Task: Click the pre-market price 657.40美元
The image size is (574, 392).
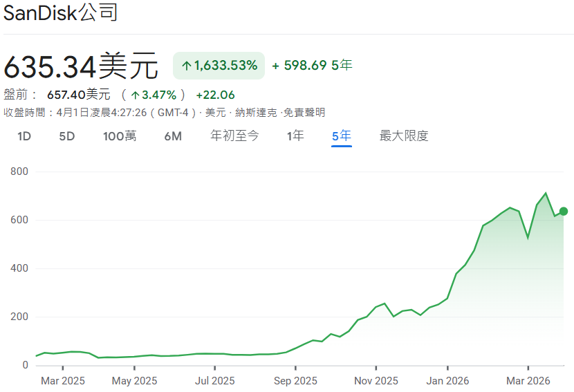Action: click(x=79, y=95)
